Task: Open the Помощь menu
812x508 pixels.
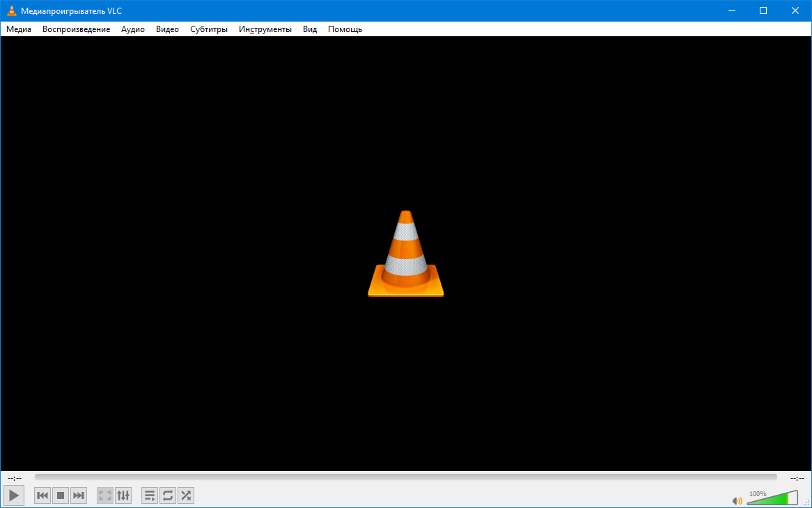Action: [x=345, y=29]
